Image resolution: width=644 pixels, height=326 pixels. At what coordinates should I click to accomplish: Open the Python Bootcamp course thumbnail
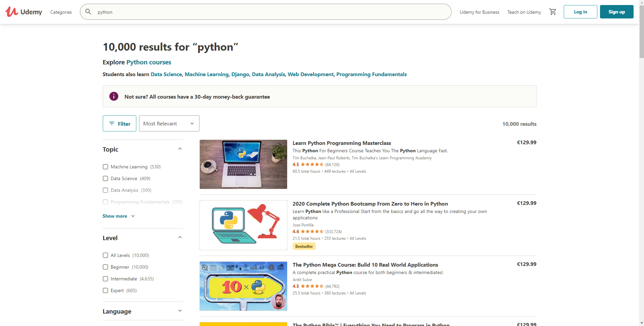(x=243, y=225)
